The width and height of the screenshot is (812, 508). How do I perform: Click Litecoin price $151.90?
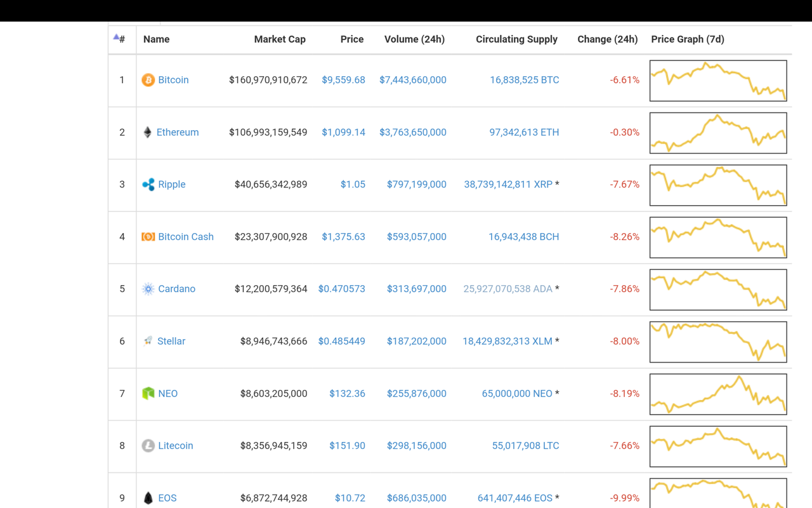tap(347, 446)
